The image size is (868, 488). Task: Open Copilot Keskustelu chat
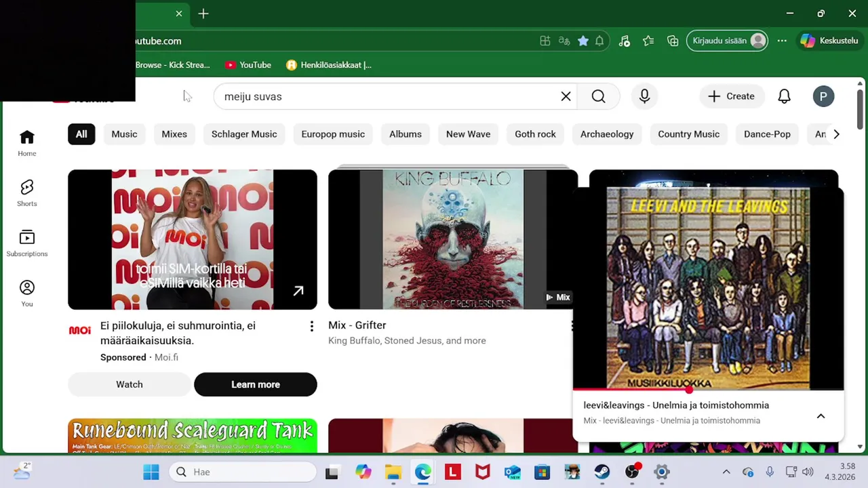[x=829, y=41]
